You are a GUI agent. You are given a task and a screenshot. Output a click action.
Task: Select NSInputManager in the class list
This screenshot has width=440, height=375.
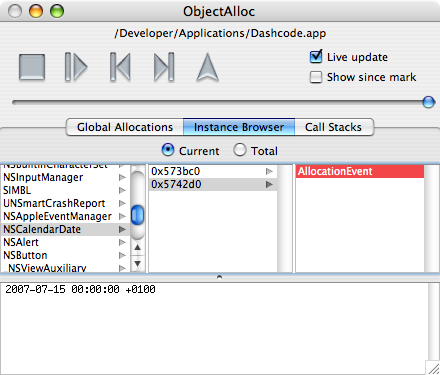[65, 177]
